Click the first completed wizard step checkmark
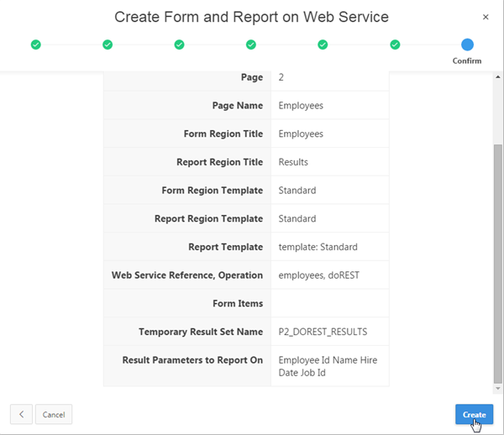This screenshot has height=435, width=504. point(35,45)
